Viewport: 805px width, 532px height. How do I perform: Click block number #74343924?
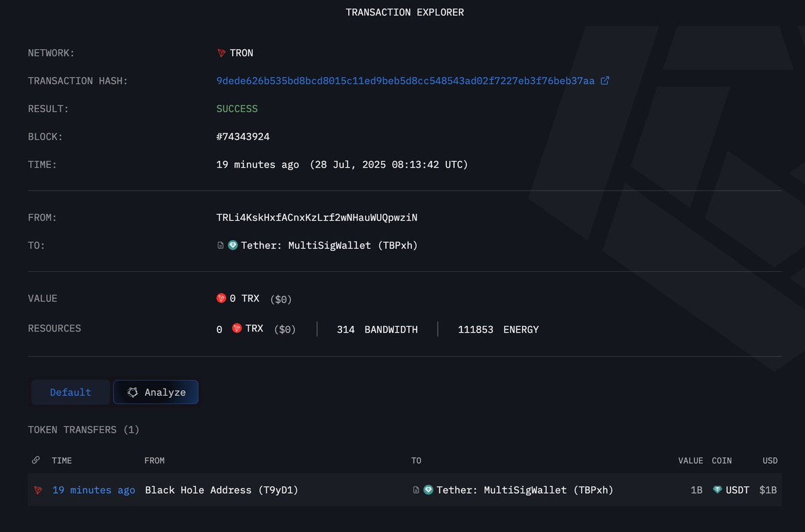pyautogui.click(x=243, y=136)
